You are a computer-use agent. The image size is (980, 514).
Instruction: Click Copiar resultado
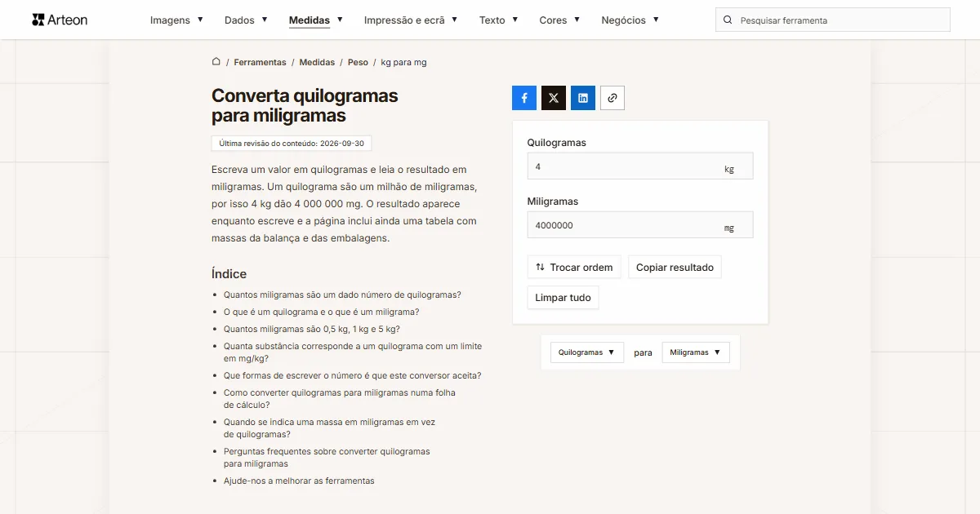[675, 267]
